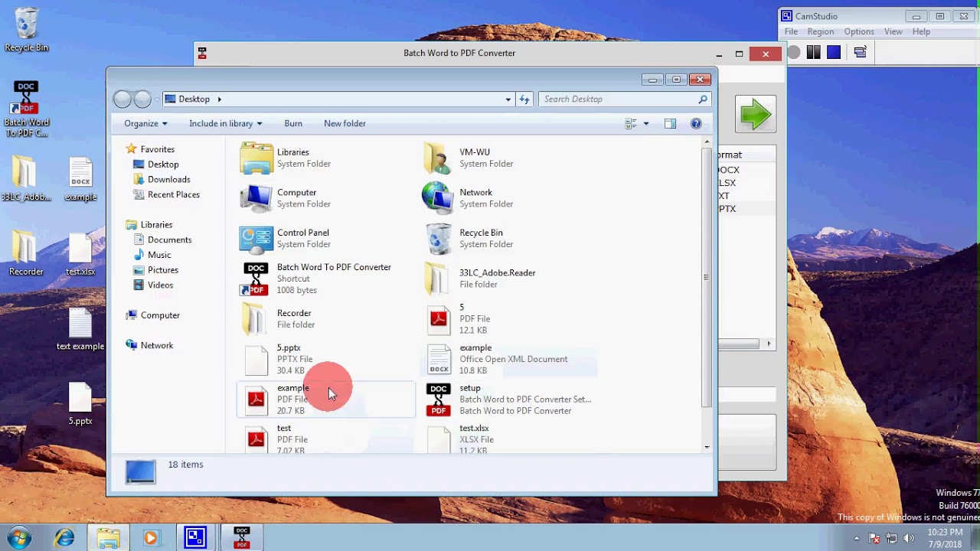This screenshot has height=551, width=980.
Task: Select text example desktop file icon
Action: tap(80, 330)
